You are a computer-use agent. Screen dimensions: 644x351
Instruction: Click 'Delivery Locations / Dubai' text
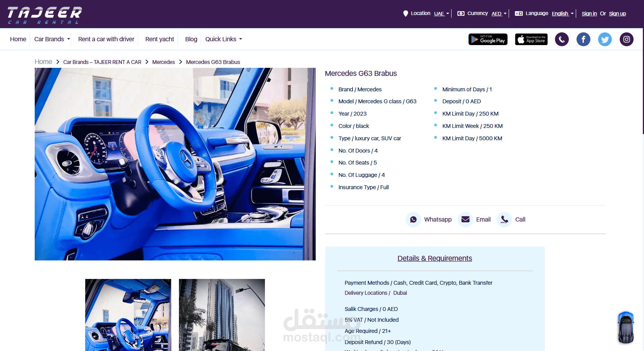coord(376,293)
